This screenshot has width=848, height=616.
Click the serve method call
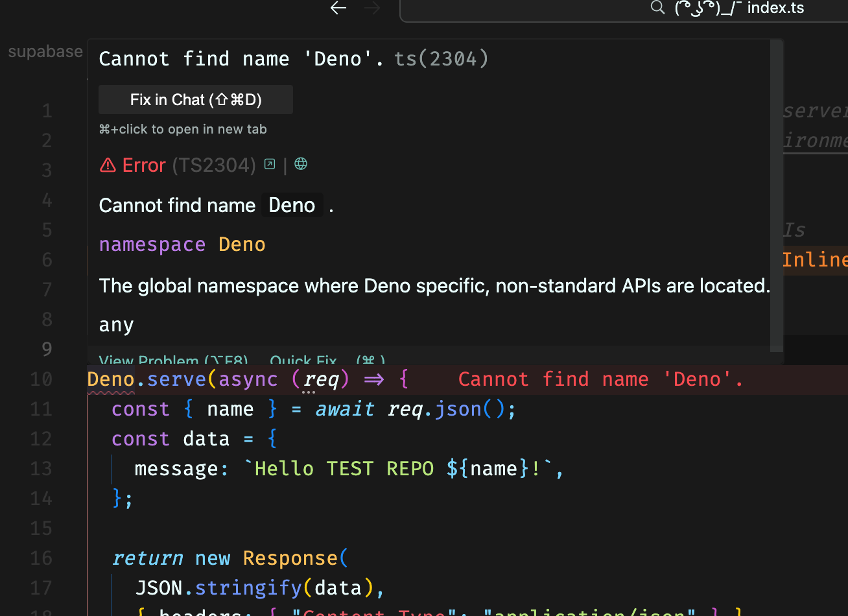(177, 379)
